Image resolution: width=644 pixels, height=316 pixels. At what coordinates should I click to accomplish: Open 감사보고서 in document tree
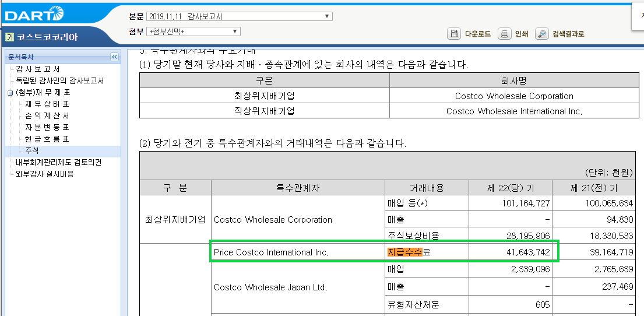(38, 69)
